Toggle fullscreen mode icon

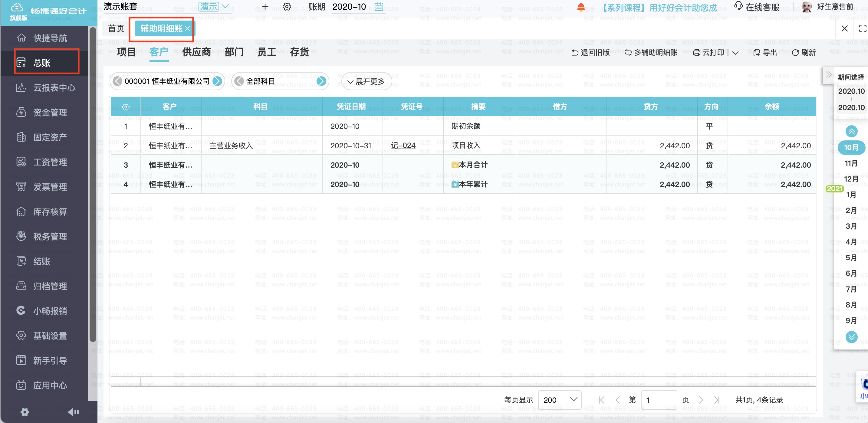(x=862, y=29)
